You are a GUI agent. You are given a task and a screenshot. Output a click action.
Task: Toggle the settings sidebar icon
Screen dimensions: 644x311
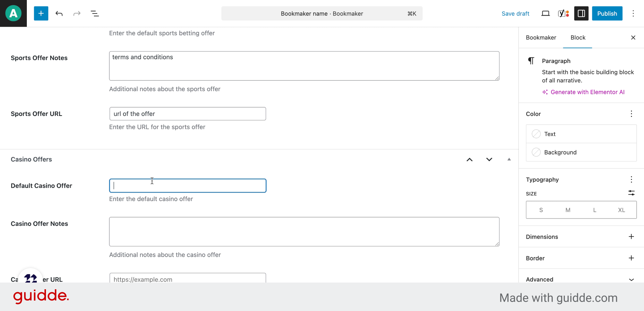pyautogui.click(x=581, y=13)
